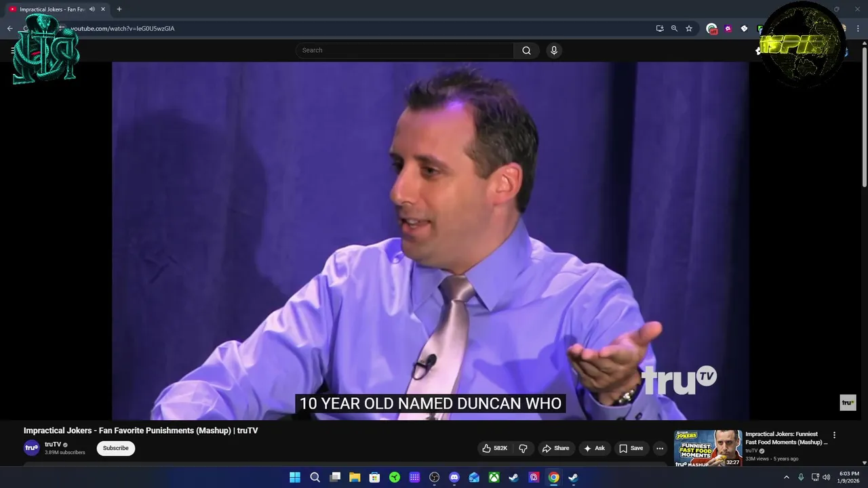Open the Funniest Fast Food Moments title
Image resolution: width=868 pixels, height=488 pixels.
tap(787, 438)
